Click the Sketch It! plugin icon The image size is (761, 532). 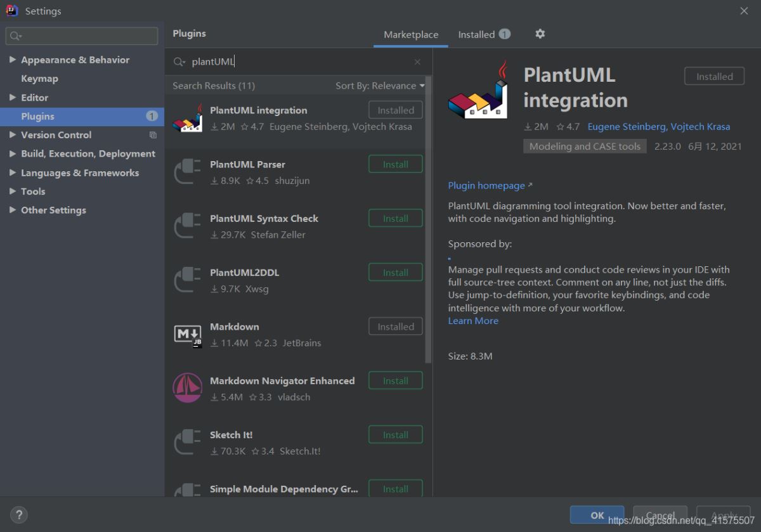pos(187,443)
